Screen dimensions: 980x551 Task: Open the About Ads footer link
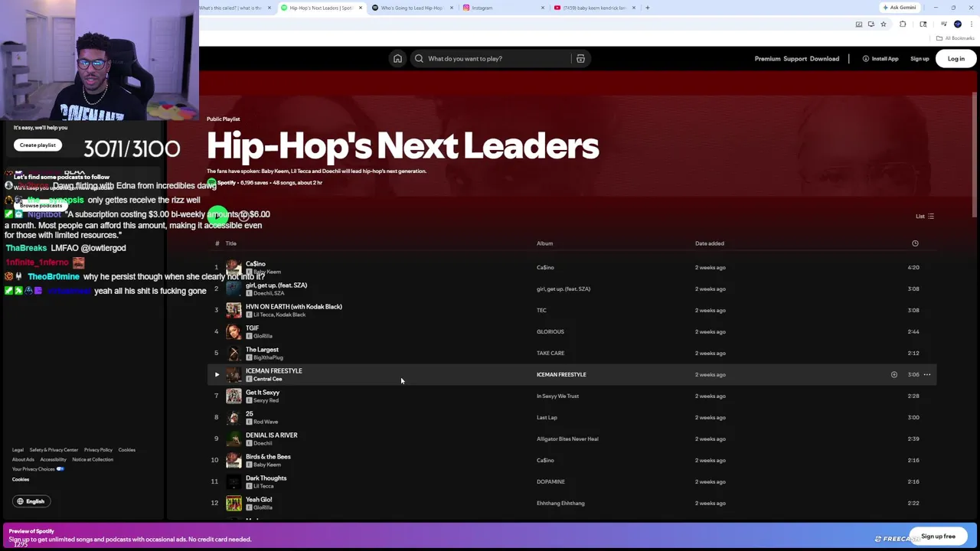coord(23,460)
